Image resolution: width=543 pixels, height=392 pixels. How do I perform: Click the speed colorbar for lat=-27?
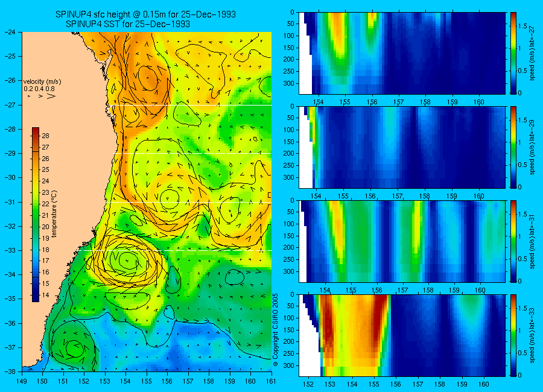(x=513, y=53)
